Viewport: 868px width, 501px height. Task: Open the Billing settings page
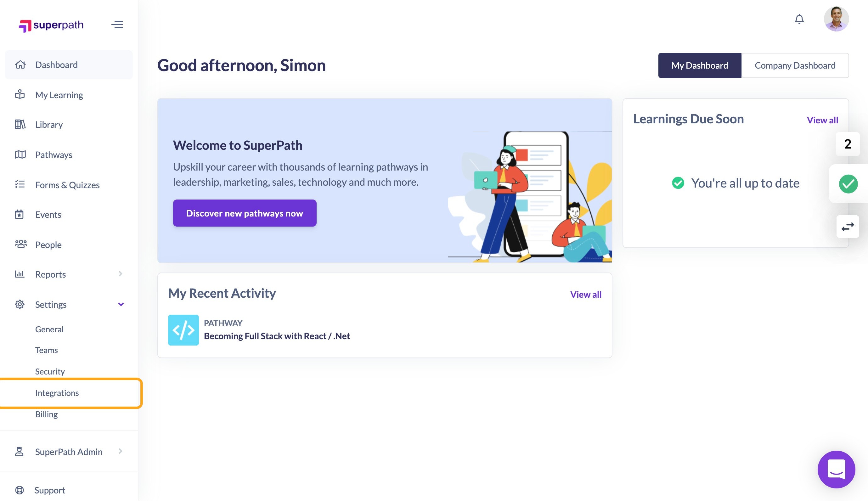[47, 414]
